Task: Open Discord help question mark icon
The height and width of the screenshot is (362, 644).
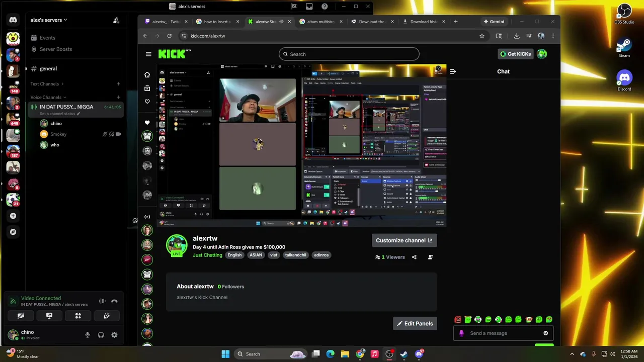Action: coord(325,7)
